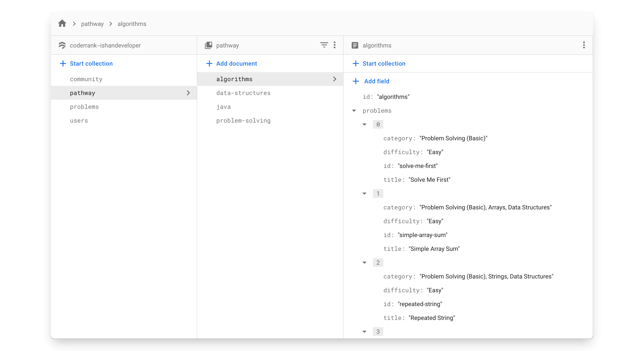Open the algorithms document overflow menu

(584, 45)
